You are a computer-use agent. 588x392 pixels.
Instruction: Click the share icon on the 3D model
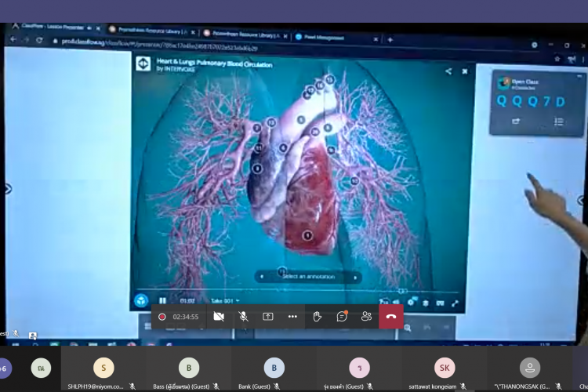tap(448, 71)
